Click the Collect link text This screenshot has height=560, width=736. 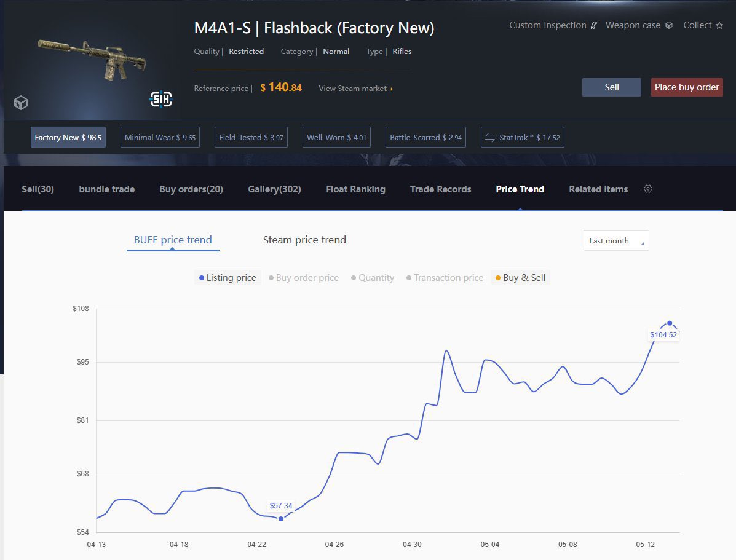[697, 25]
